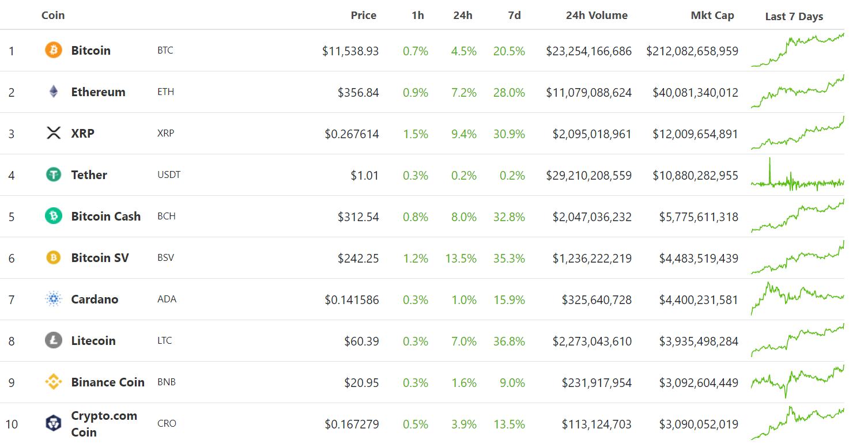This screenshot has width=868, height=444.
Task: Open the Litecoin coin page link
Action: 93,340
